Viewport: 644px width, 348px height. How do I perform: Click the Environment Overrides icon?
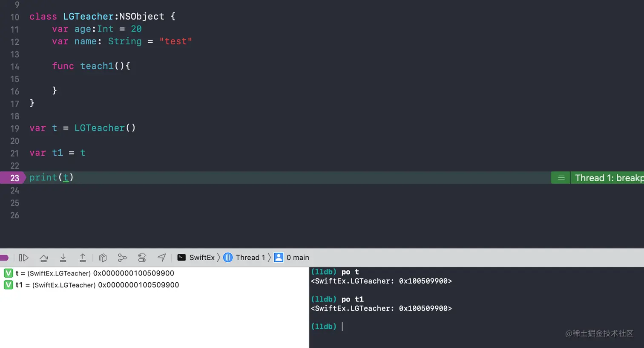142,258
